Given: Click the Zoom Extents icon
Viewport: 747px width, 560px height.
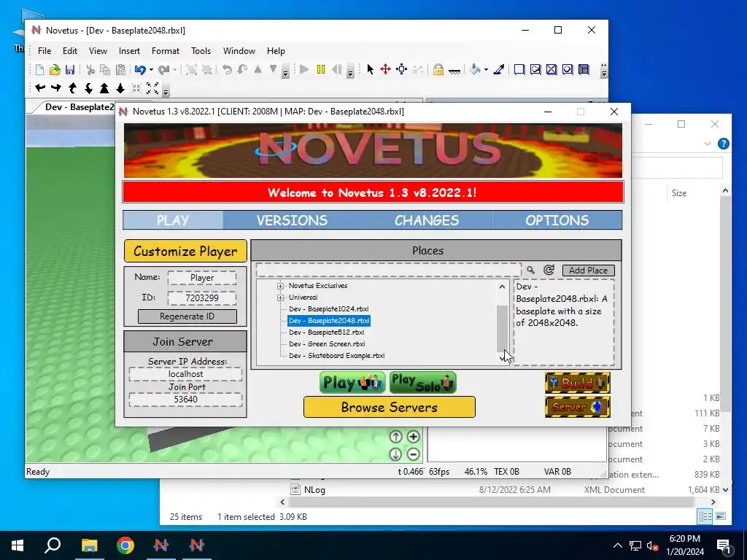Looking at the screenshot, I should (x=152, y=88).
